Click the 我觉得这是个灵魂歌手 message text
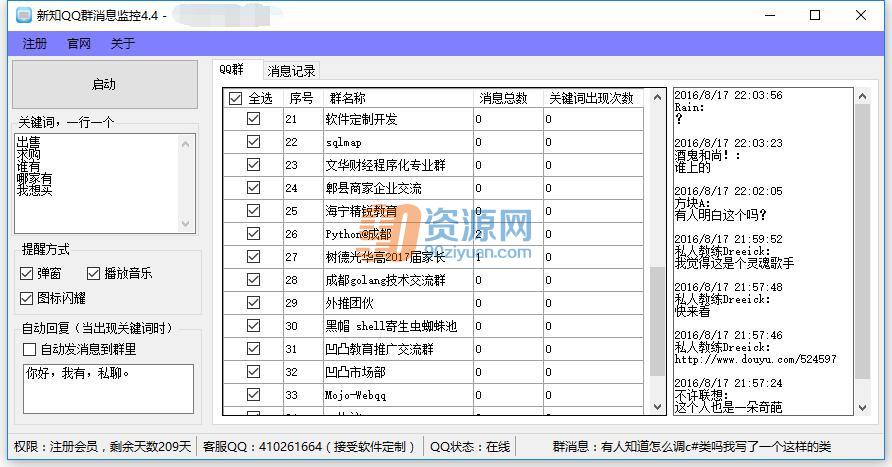Screen dimensions: 892x467 click(x=734, y=263)
